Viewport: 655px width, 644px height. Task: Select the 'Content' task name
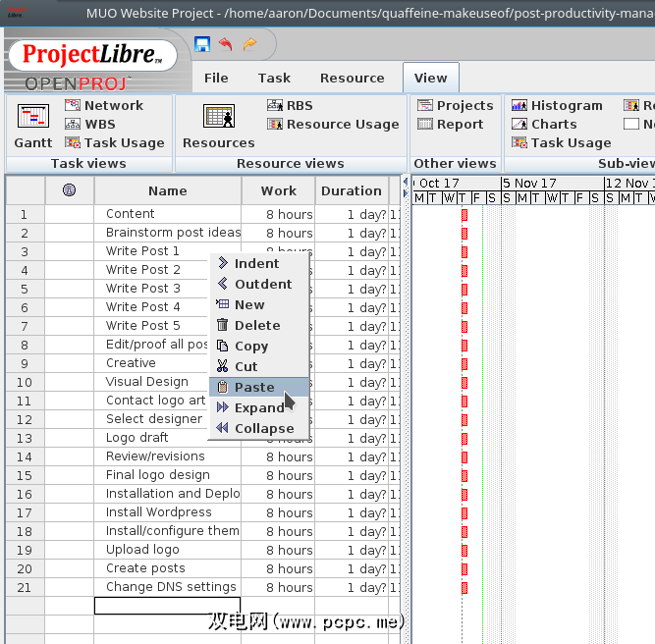[x=131, y=214]
